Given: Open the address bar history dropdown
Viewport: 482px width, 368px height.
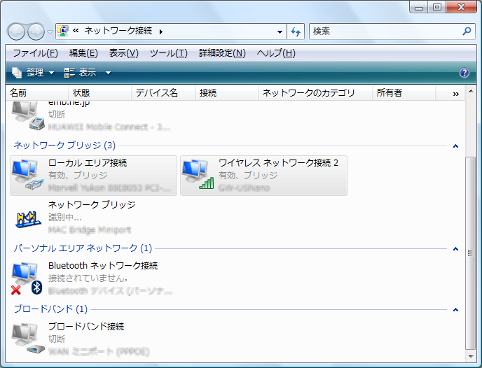Looking at the screenshot, I should 280,32.
